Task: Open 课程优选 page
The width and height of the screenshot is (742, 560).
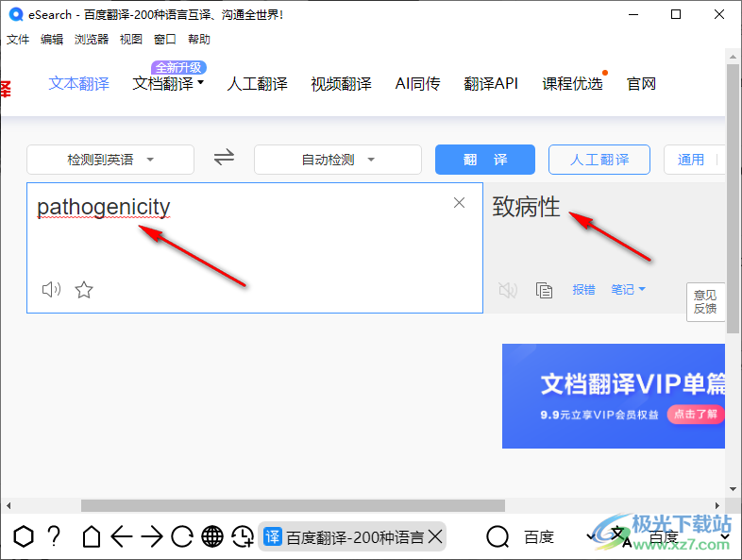Action: pos(573,84)
